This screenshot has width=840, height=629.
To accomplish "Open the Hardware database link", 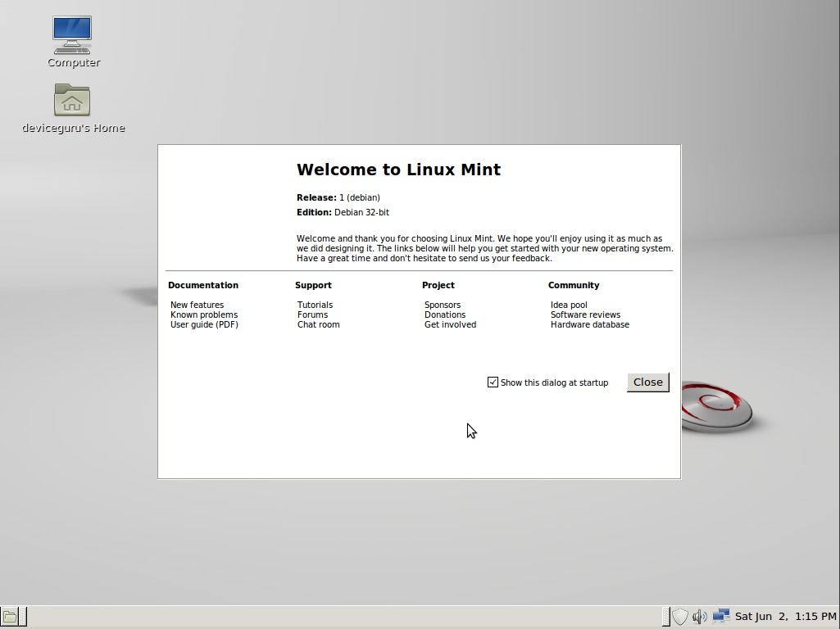I will tap(590, 324).
